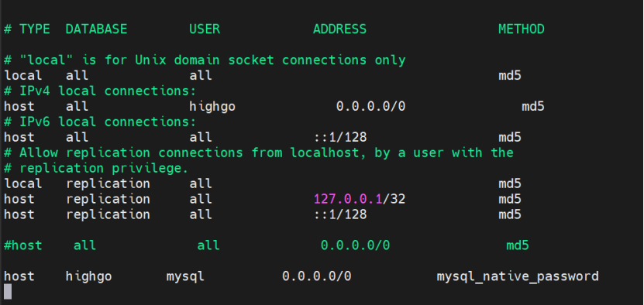The height and width of the screenshot is (305, 644).
Task: Click md5 on the highgo user line
Action: [x=532, y=107]
